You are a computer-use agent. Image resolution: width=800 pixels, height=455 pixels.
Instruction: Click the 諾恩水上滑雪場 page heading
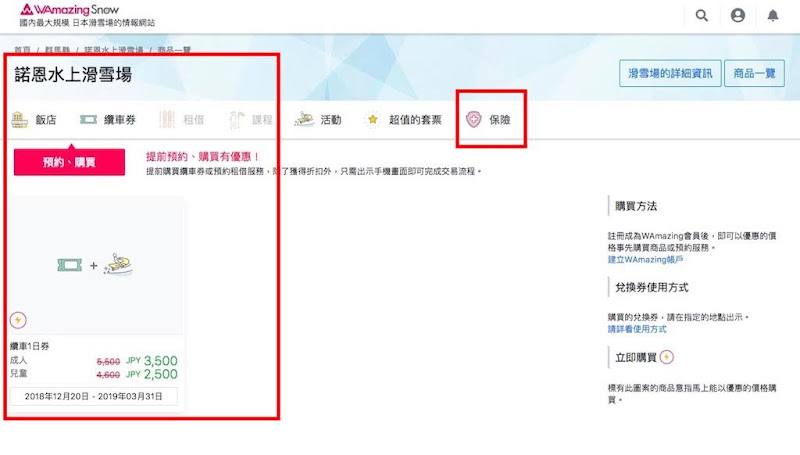73,74
